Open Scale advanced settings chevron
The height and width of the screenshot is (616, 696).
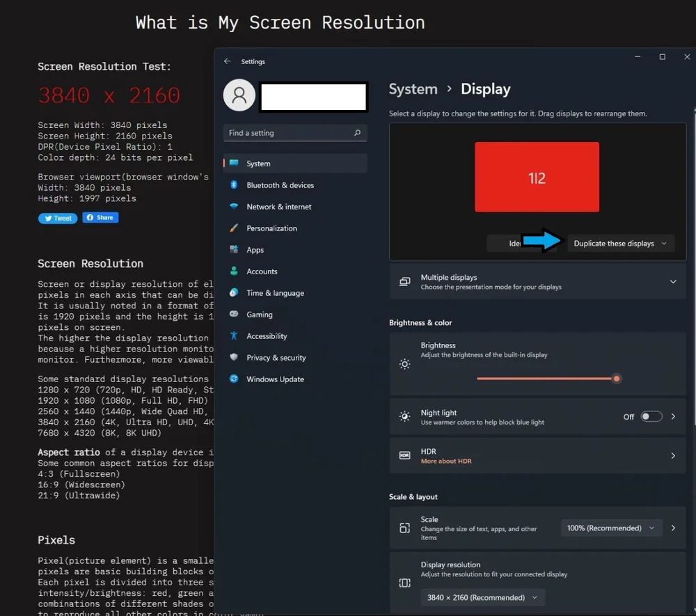[x=673, y=528]
